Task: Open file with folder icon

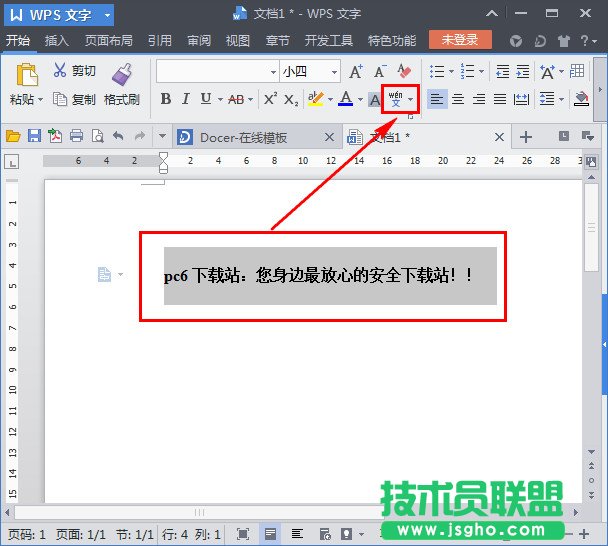Action: pos(13,136)
